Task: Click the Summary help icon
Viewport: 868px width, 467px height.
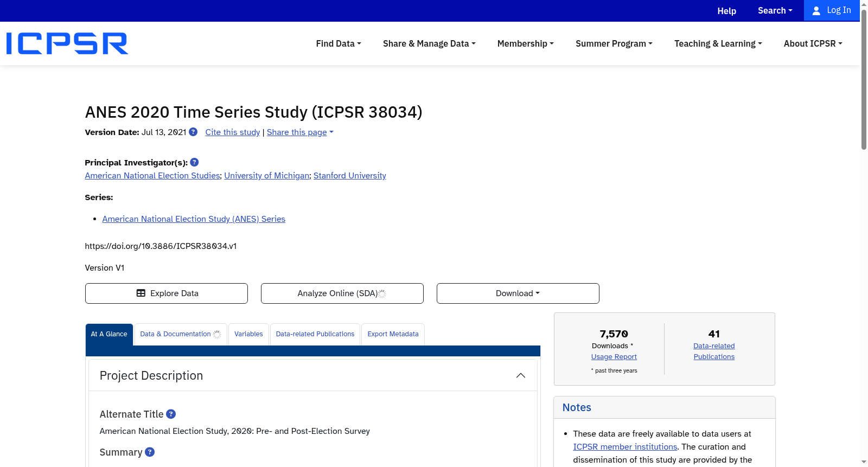Action: tap(150, 452)
